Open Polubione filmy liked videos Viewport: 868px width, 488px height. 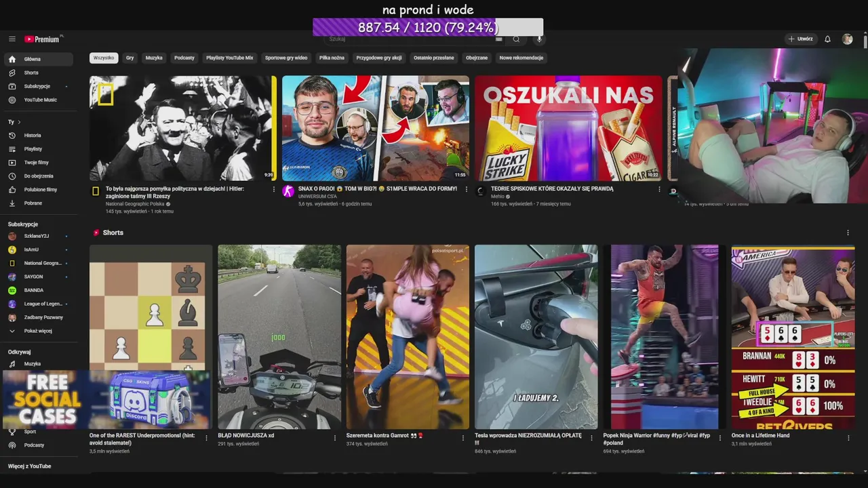click(38, 190)
